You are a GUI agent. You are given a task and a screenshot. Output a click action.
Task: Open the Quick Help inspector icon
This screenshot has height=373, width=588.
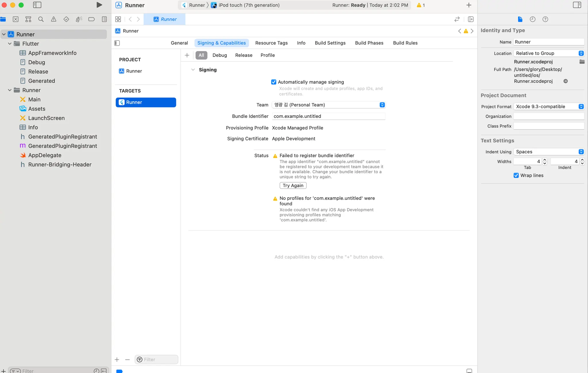[x=545, y=19]
